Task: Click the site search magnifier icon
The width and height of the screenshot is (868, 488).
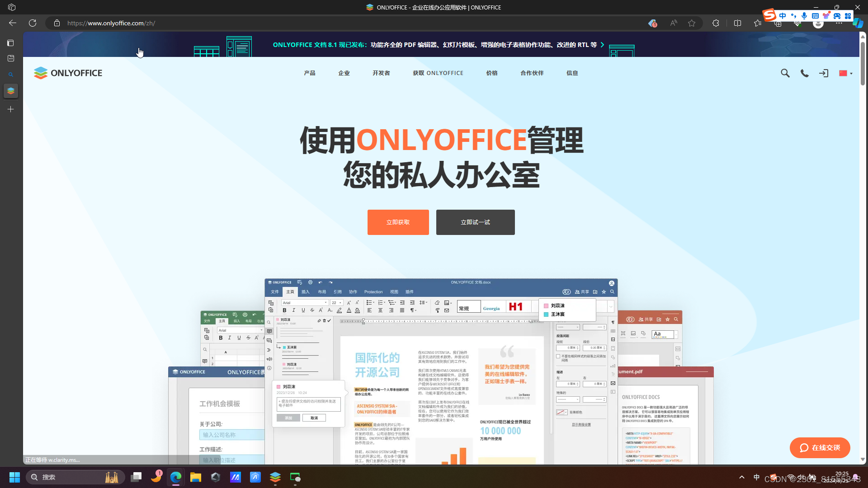Action: [x=785, y=73]
